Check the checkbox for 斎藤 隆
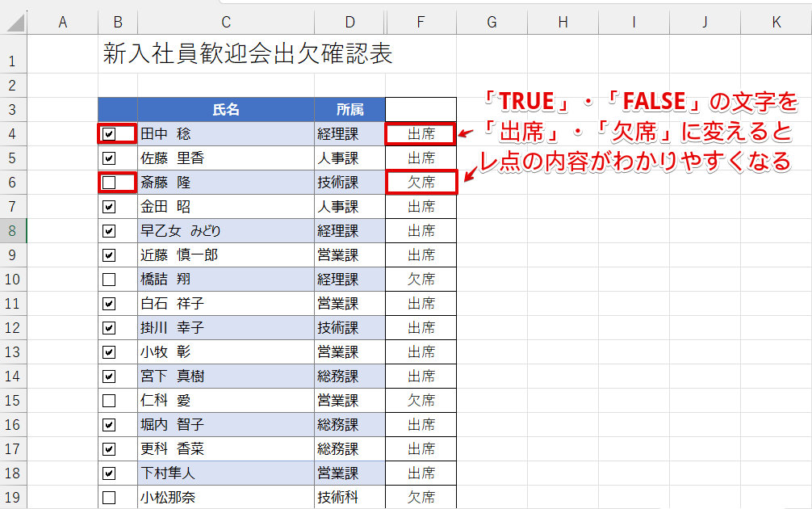Image resolution: width=812 pixels, height=509 pixels. point(109,183)
